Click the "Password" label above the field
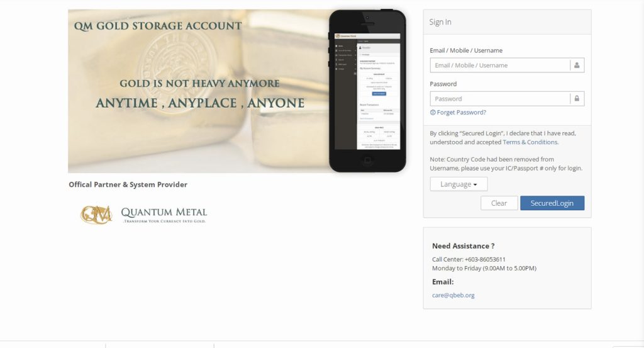The width and height of the screenshot is (644, 348). (x=443, y=84)
